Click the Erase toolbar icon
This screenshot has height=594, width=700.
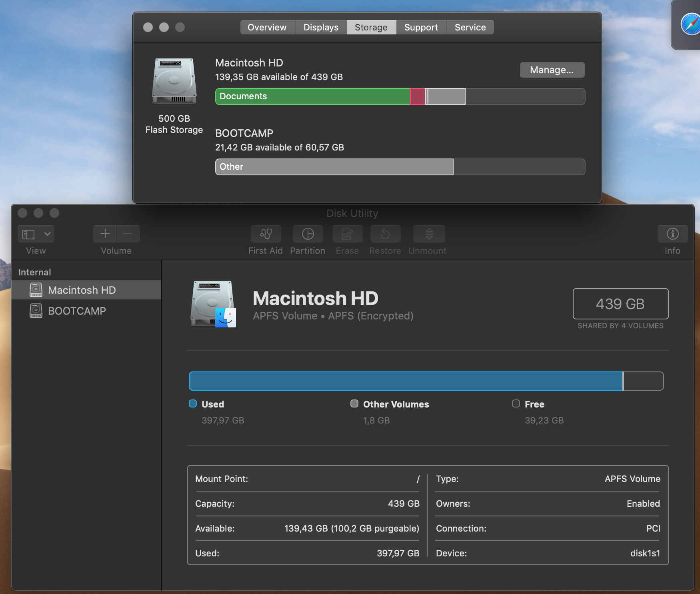(347, 234)
